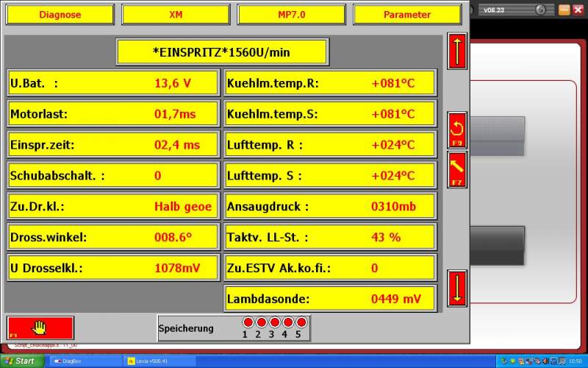588x368 pixels.
Task: Click the up arrow scroll button
Action: (457, 51)
